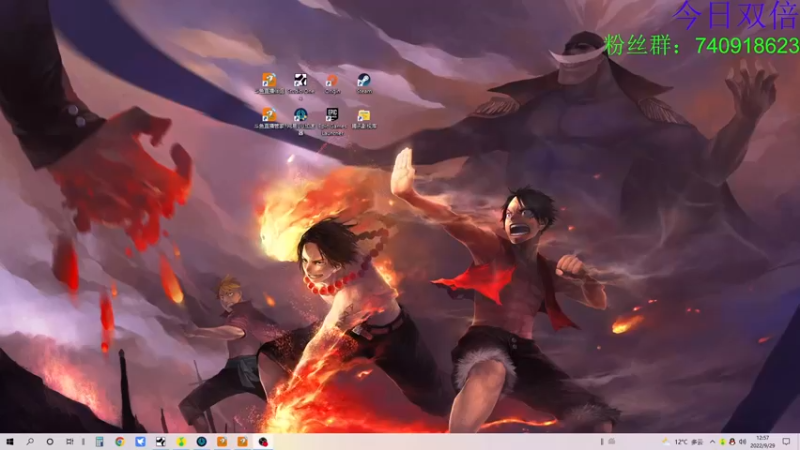The width and height of the screenshot is (800, 450).
Task: Open the Steam desktop shortcut
Action: click(x=364, y=83)
